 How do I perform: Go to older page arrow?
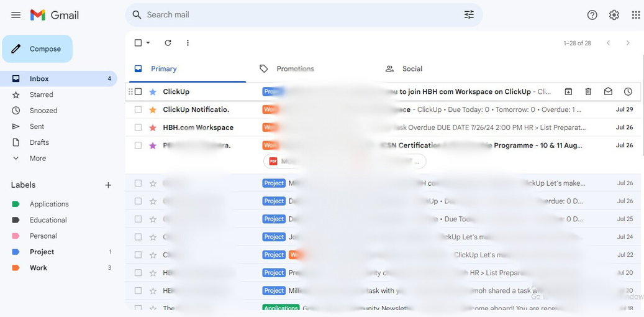(628, 43)
